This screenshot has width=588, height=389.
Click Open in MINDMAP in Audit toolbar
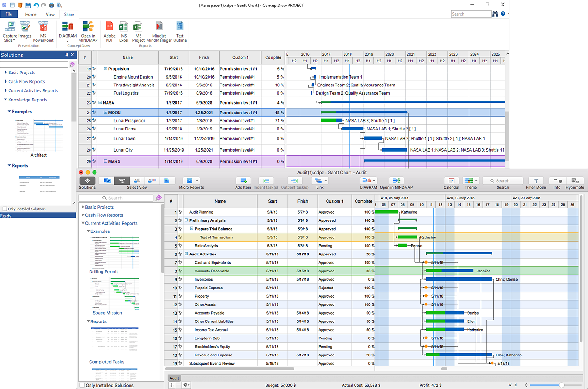tap(396, 181)
